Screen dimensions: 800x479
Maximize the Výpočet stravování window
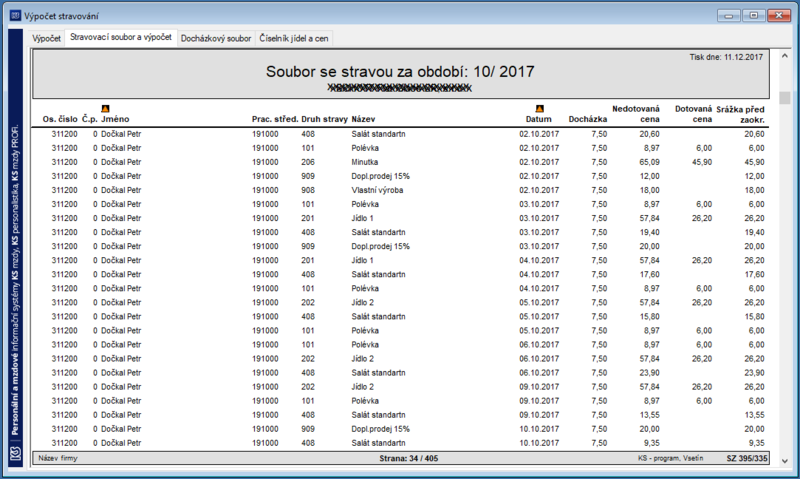point(754,15)
